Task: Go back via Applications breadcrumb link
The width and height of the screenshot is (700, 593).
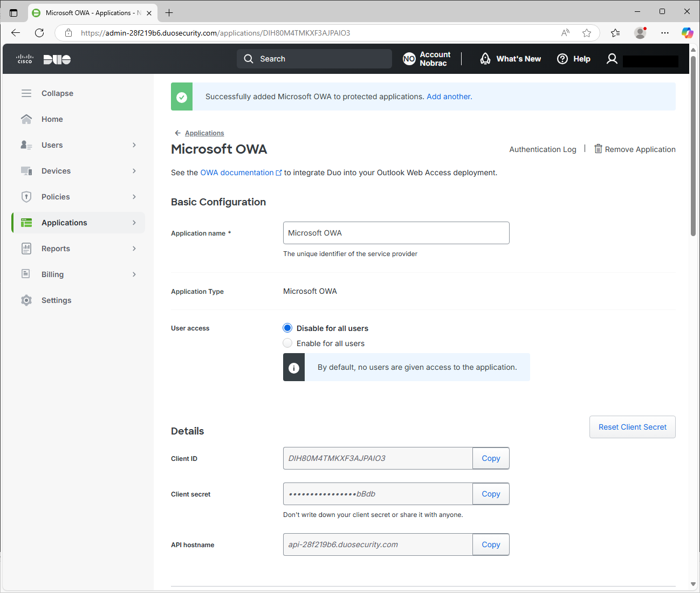Action: coord(204,133)
